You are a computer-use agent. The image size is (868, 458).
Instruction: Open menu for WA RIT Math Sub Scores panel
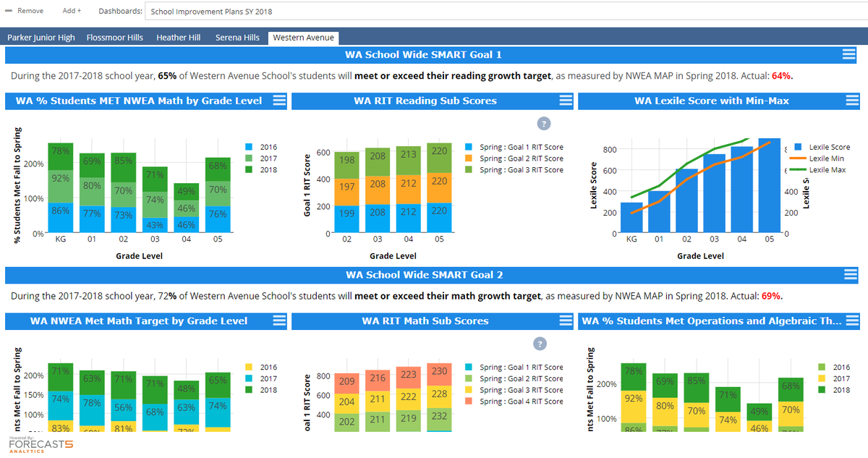pos(566,321)
